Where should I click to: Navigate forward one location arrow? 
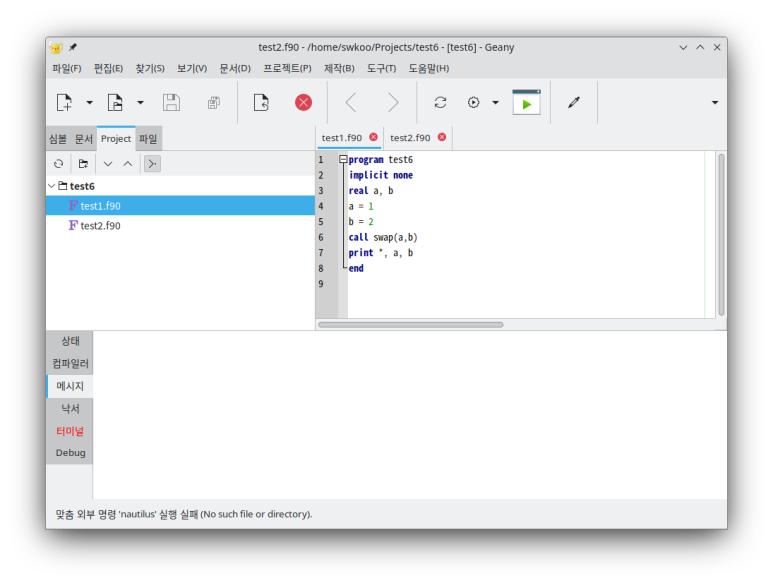392,103
